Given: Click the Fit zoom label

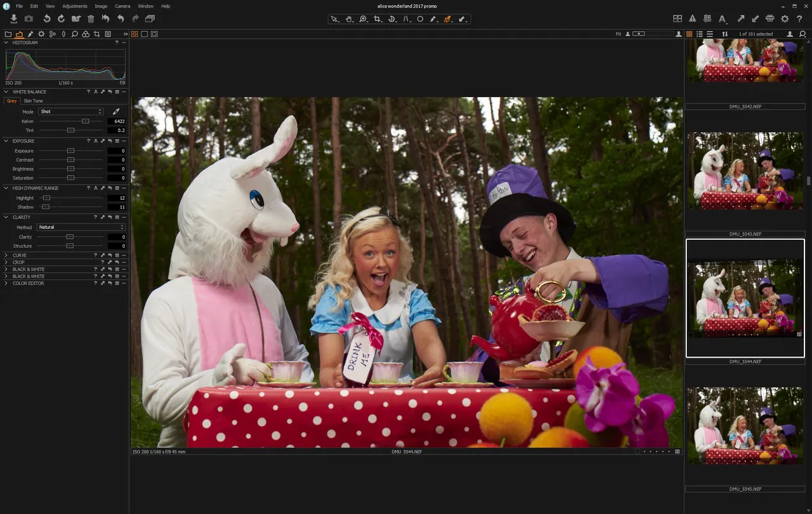Looking at the screenshot, I should [x=619, y=34].
